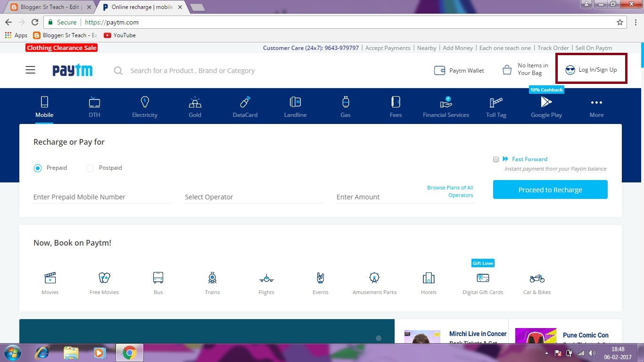Expand the More categories menu
This screenshot has height=362, width=644.
tap(596, 106)
